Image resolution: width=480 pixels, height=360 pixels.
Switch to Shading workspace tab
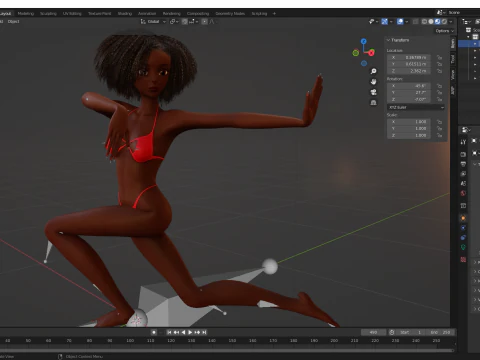point(125,14)
